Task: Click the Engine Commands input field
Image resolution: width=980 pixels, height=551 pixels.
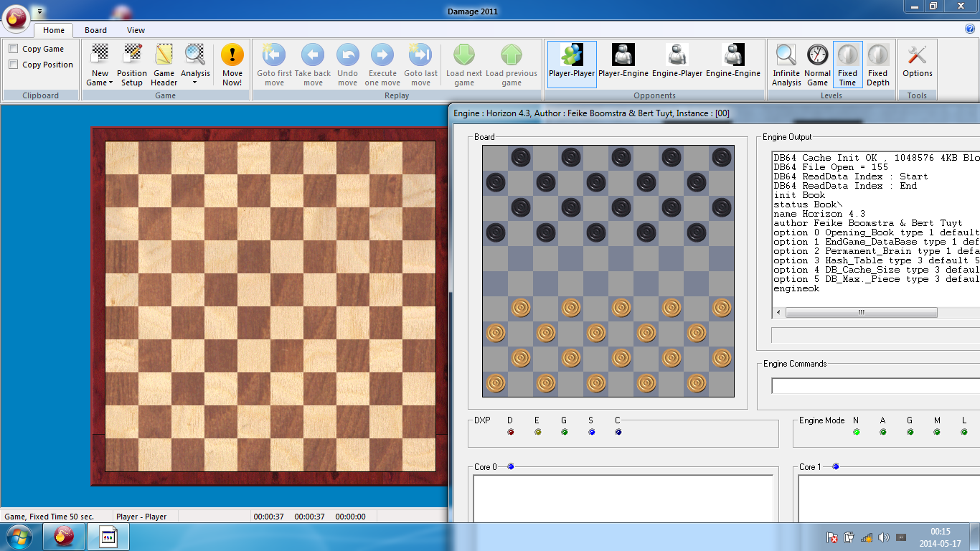Action: 875,386
